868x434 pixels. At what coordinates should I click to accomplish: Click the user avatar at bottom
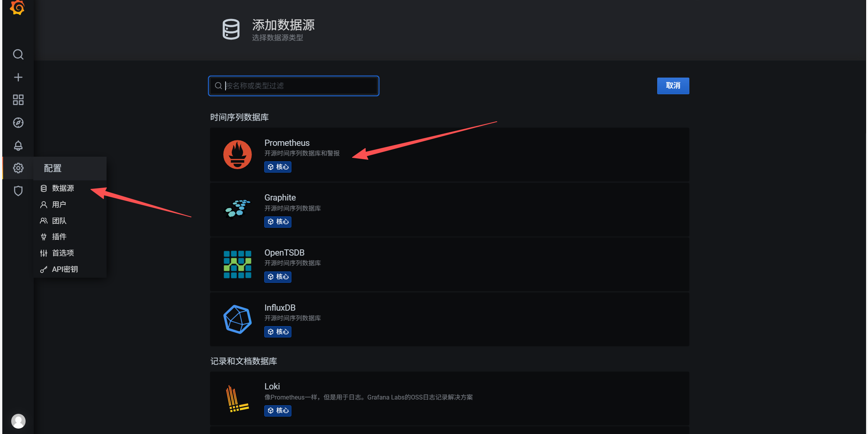18,421
